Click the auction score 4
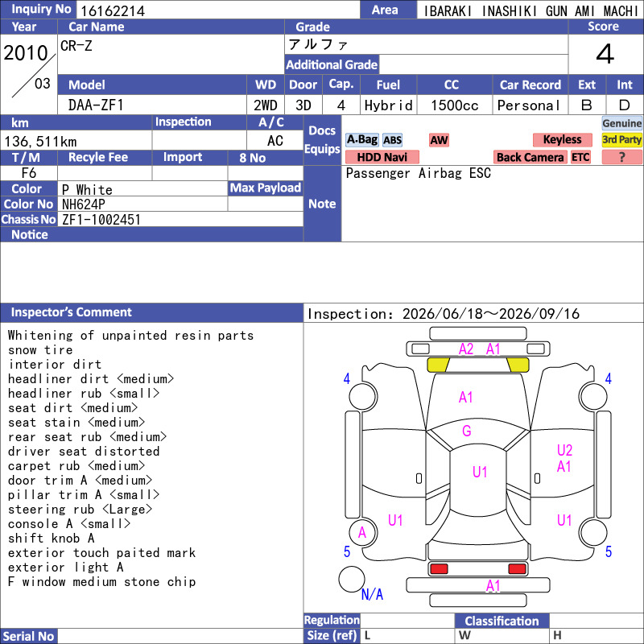Viewport: 644px width, 644px height. (x=605, y=54)
